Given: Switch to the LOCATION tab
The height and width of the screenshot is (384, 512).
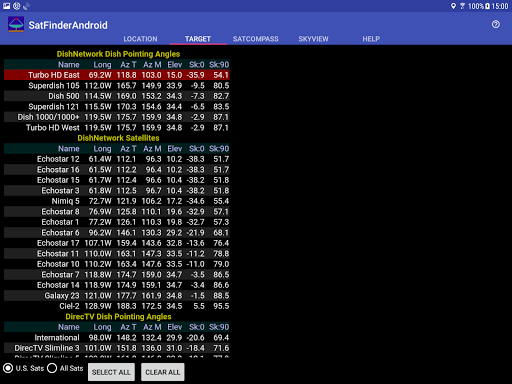Looking at the screenshot, I should click(140, 39).
